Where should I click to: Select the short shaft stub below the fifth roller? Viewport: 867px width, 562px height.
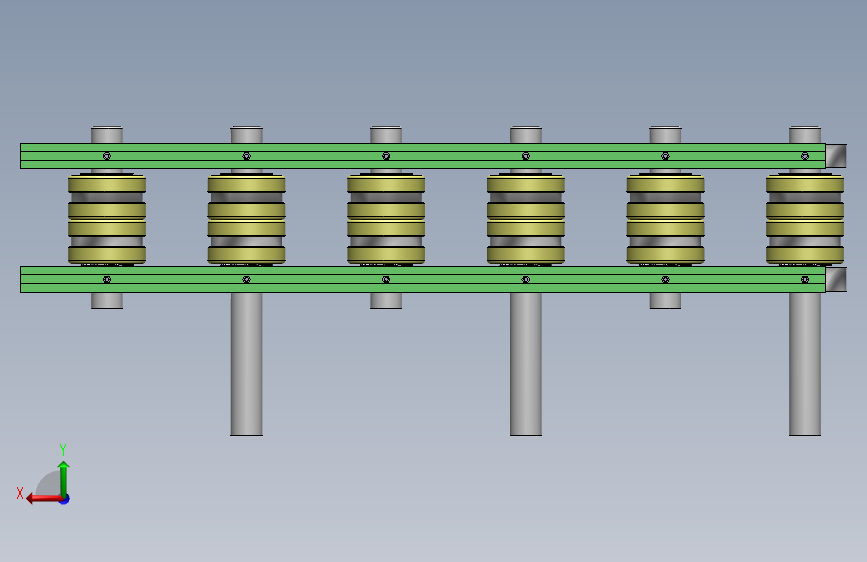(665, 300)
